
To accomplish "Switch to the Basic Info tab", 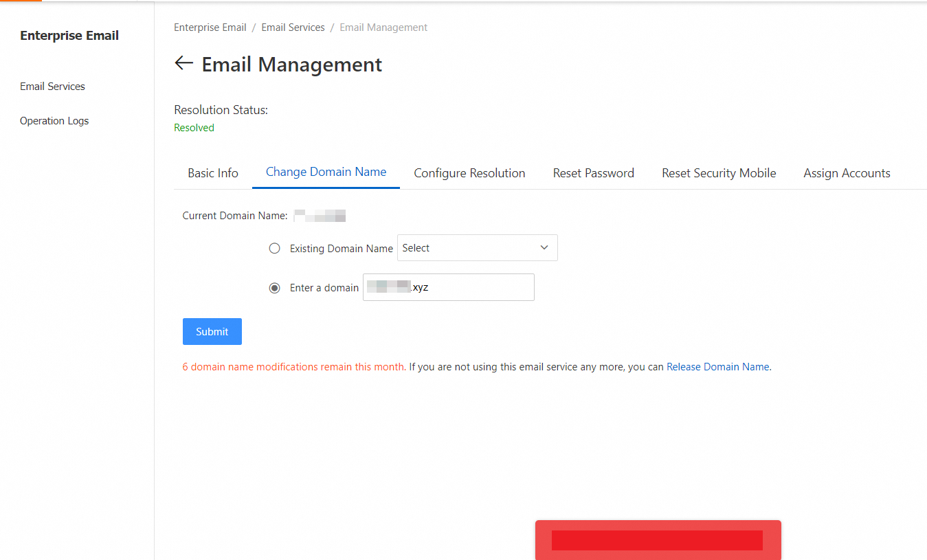I will click(x=213, y=173).
